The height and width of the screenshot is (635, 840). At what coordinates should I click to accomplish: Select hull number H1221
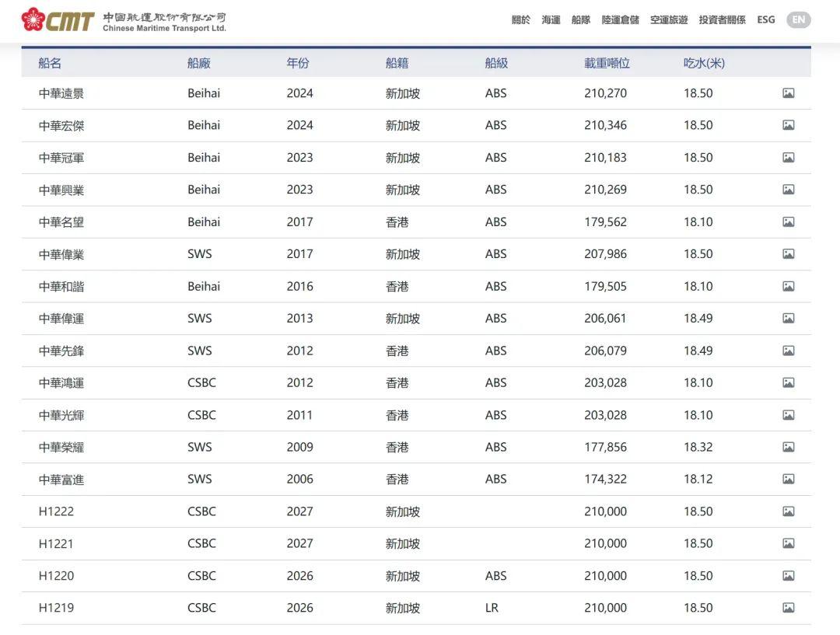[x=56, y=543]
